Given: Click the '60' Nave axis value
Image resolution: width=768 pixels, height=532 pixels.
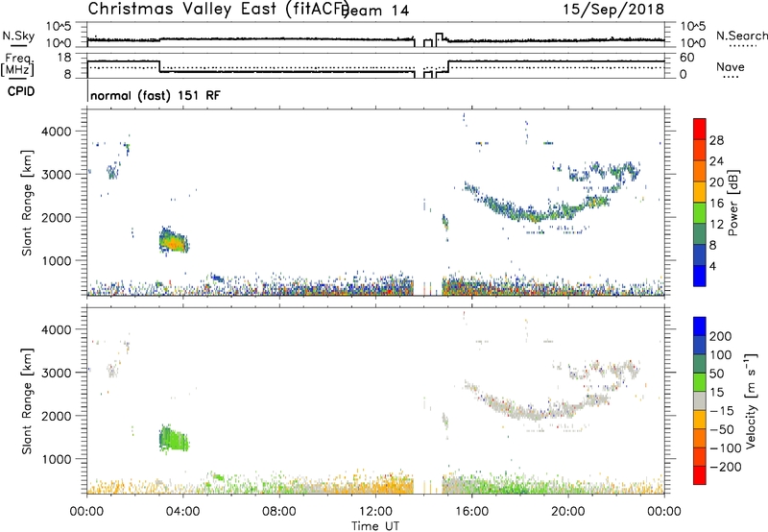Looking at the screenshot, I should tap(687, 58).
